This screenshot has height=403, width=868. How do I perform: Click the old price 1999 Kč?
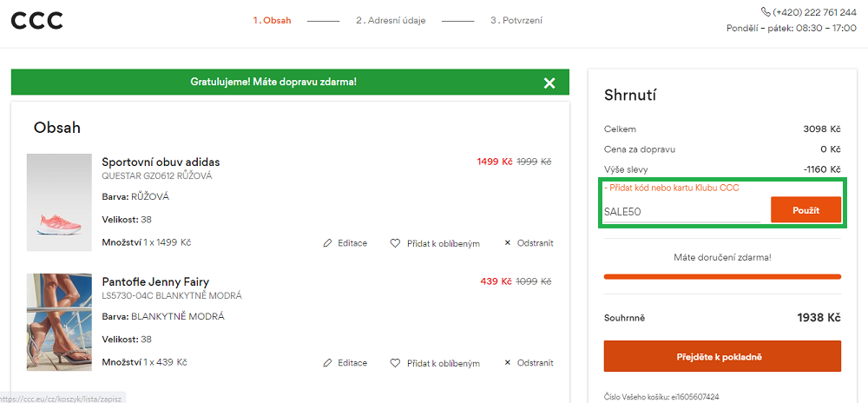(534, 162)
